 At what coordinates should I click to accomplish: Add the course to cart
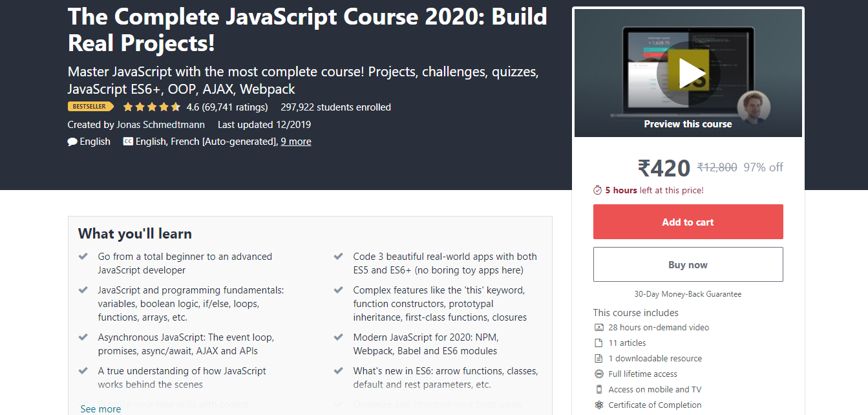[x=688, y=222]
